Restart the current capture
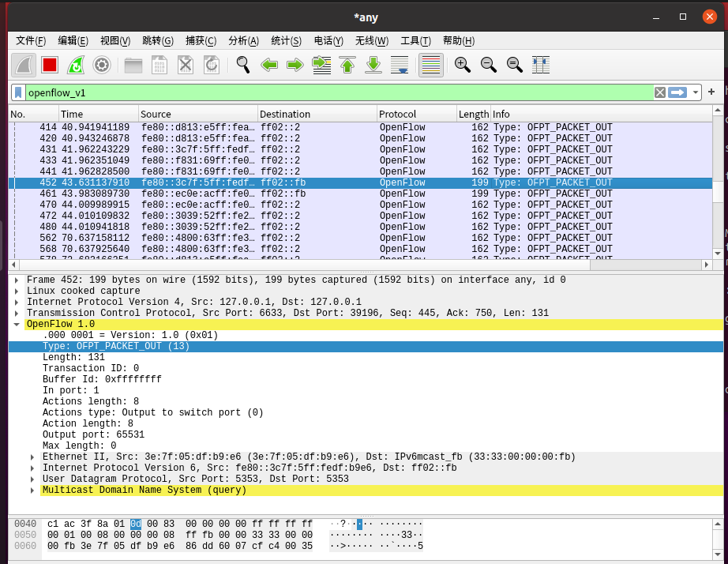This screenshot has height=564, width=728. [76, 65]
